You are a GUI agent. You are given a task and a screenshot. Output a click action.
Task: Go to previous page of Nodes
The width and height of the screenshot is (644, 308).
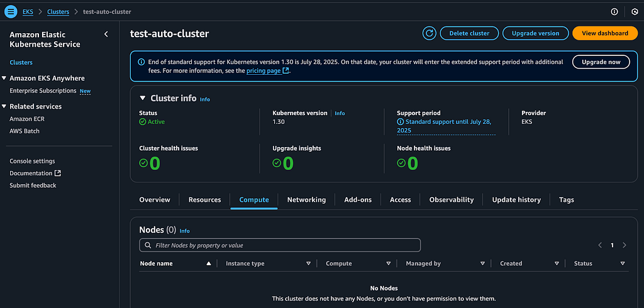tap(600, 245)
